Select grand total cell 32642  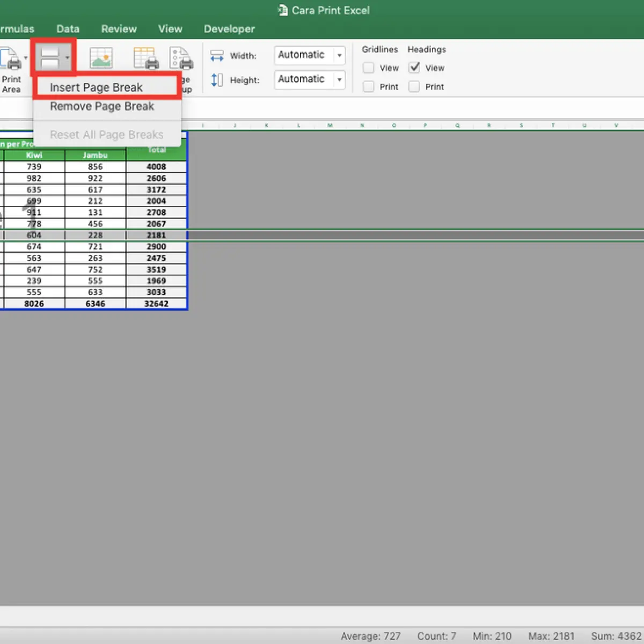157,304
